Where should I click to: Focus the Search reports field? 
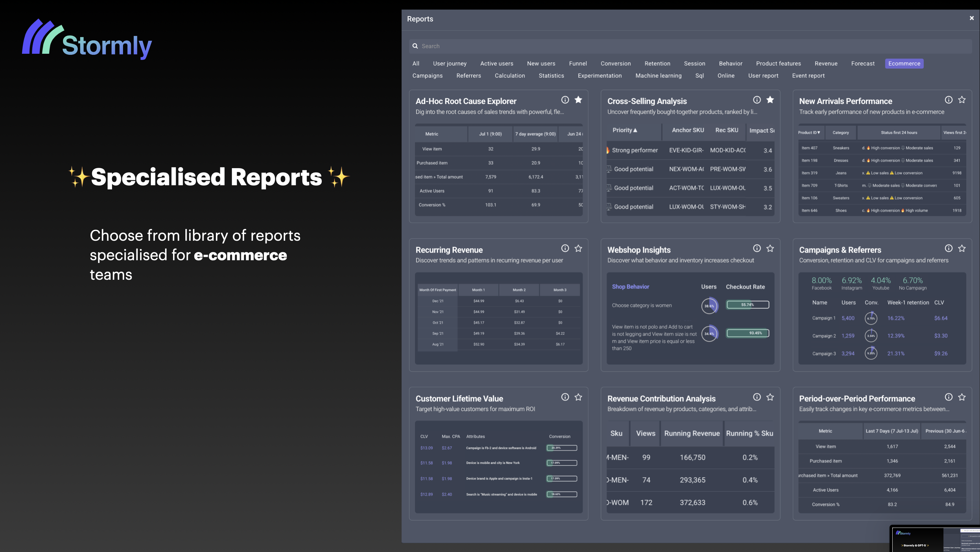click(690, 46)
